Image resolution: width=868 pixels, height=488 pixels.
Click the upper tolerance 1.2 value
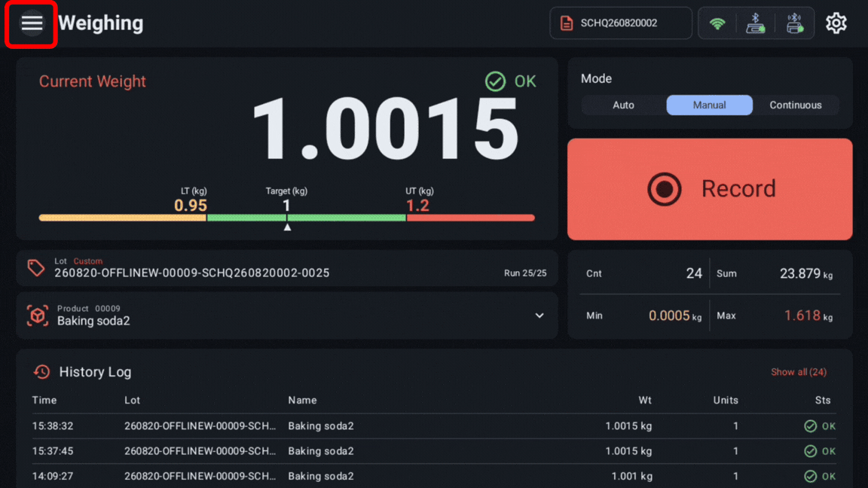417,206
